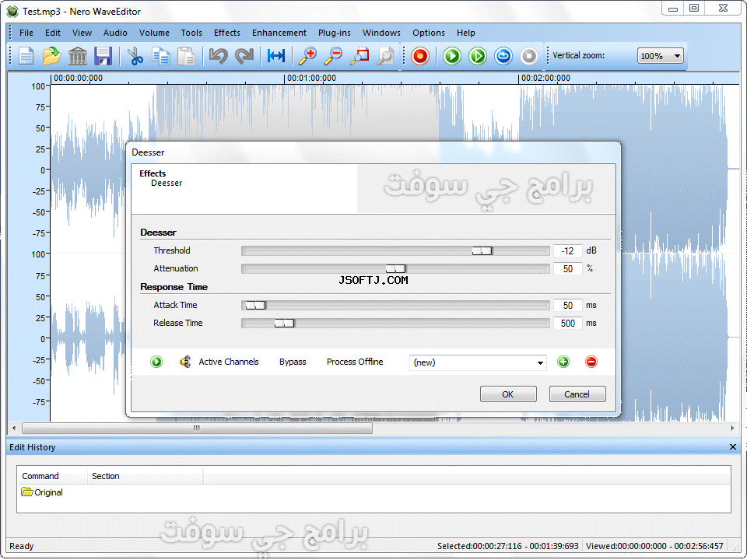Toggle Bypass in the Deesser dialog
This screenshot has height=560, width=747.
click(293, 362)
